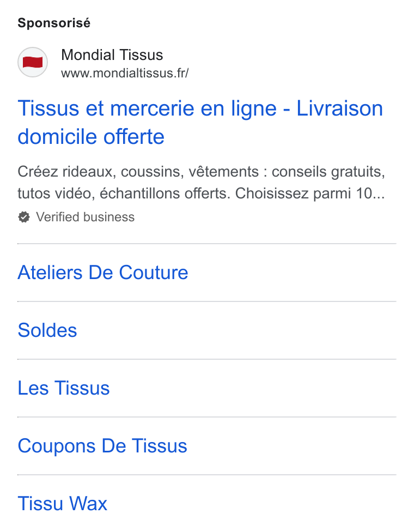The image size is (414, 532).
Task: Open the Mondial Tissus advertiser name
Action: (112, 55)
